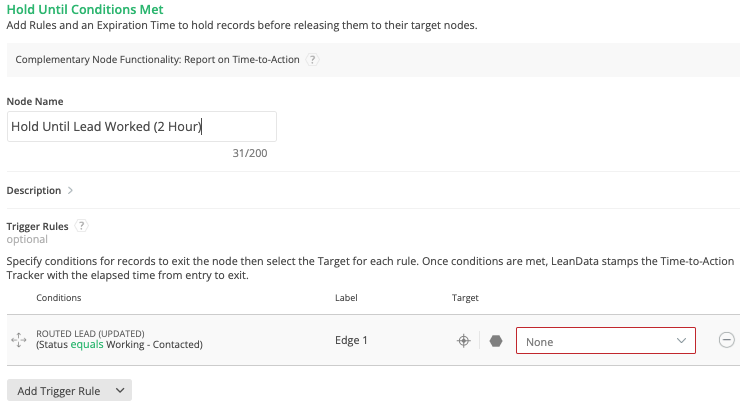Screen dimensions: 748x408
Task: Expand the Description section
Action: point(40,190)
